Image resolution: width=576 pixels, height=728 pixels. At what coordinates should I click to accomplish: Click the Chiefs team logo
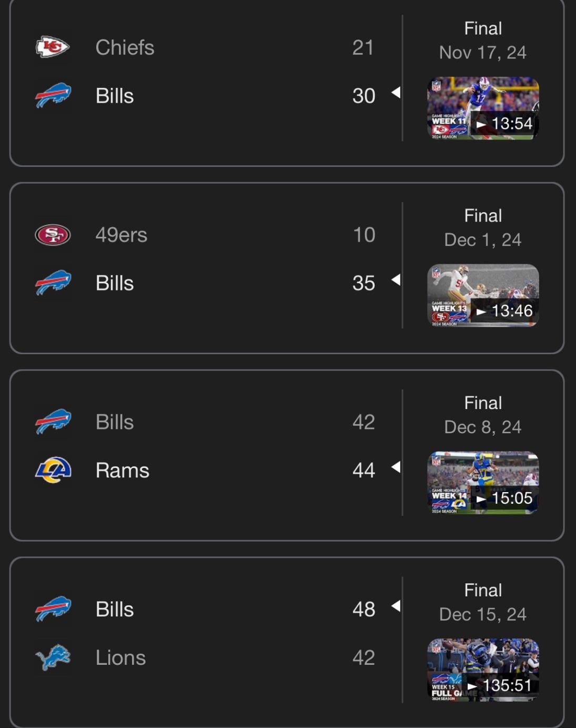click(x=53, y=47)
